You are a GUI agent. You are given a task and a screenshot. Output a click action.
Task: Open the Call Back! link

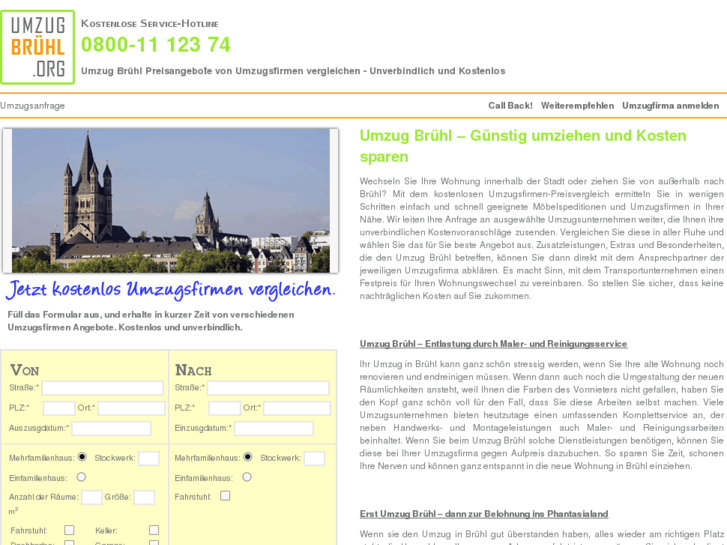pyautogui.click(x=510, y=106)
